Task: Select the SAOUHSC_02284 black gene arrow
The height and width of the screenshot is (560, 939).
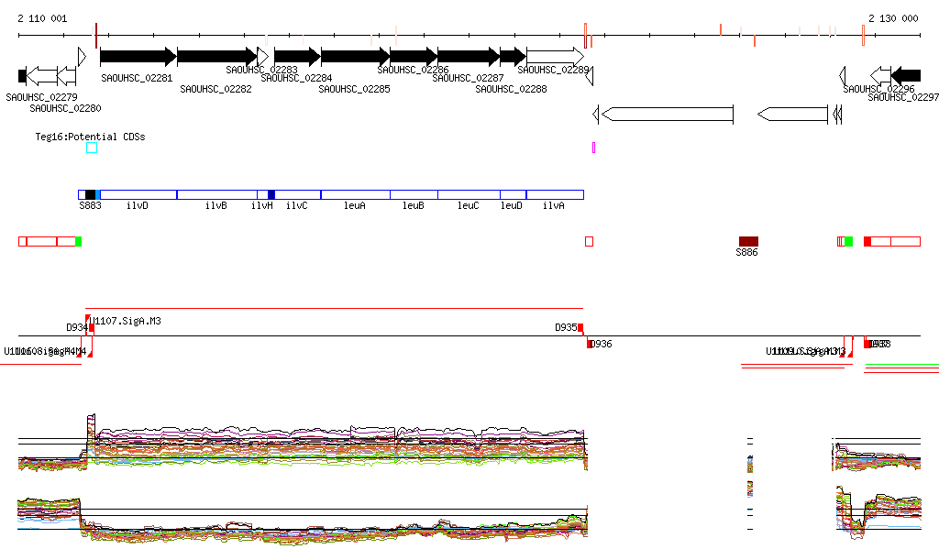Action: click(297, 57)
